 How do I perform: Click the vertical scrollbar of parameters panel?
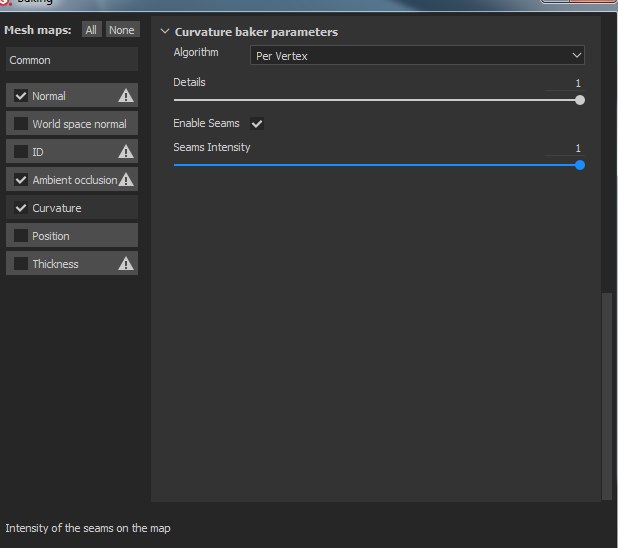607,396
